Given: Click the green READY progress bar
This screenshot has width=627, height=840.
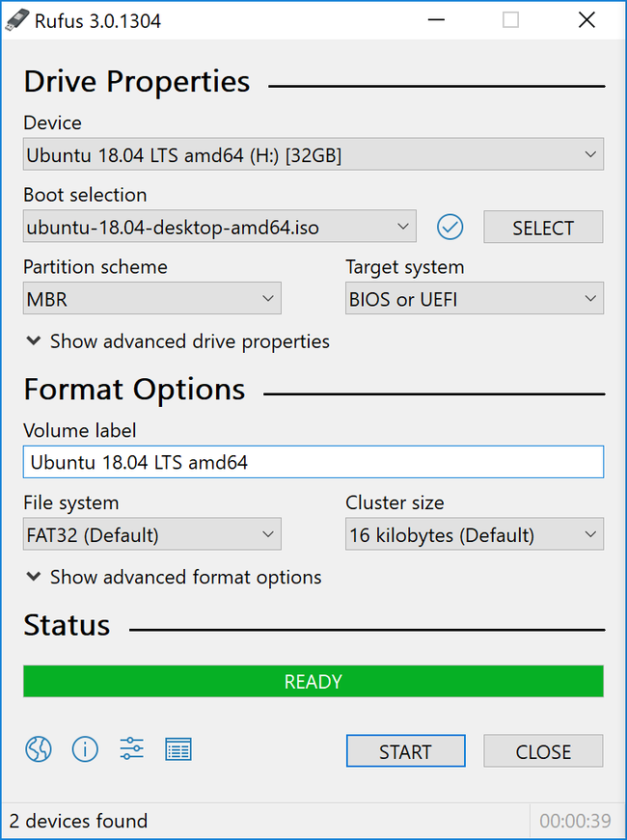Looking at the screenshot, I should (x=313, y=681).
